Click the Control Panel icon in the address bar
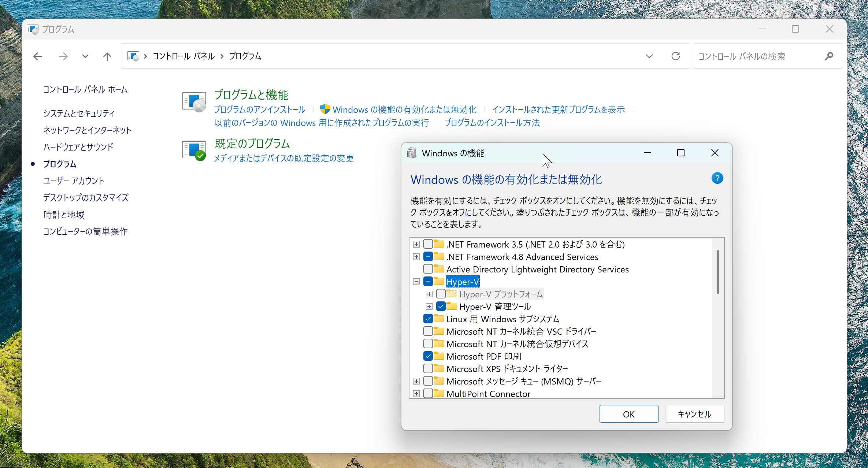 (x=133, y=56)
